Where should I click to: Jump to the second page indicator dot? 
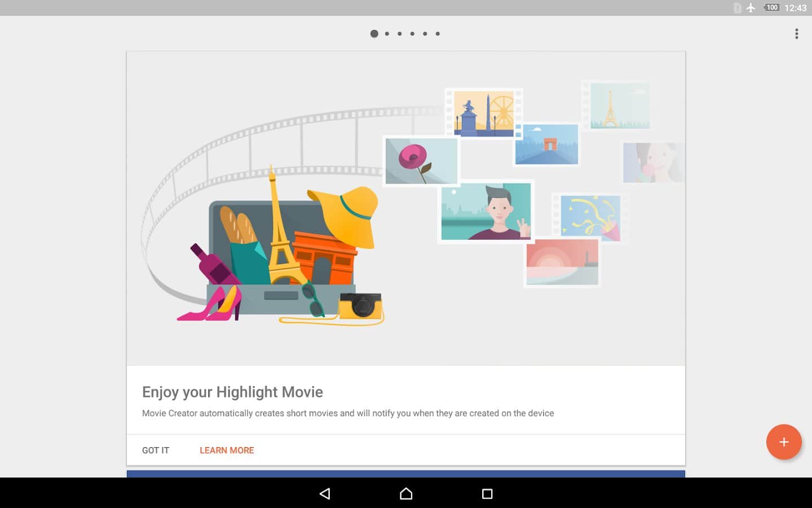pos(387,34)
